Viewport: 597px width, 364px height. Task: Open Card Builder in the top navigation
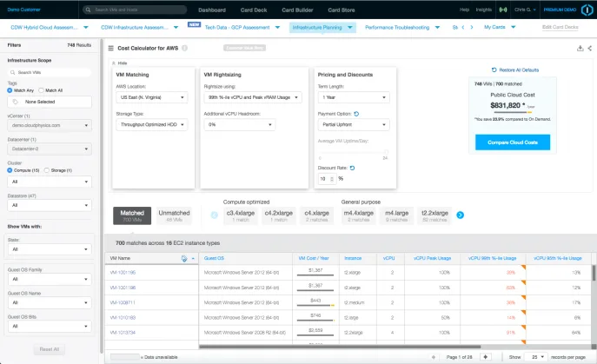point(297,10)
